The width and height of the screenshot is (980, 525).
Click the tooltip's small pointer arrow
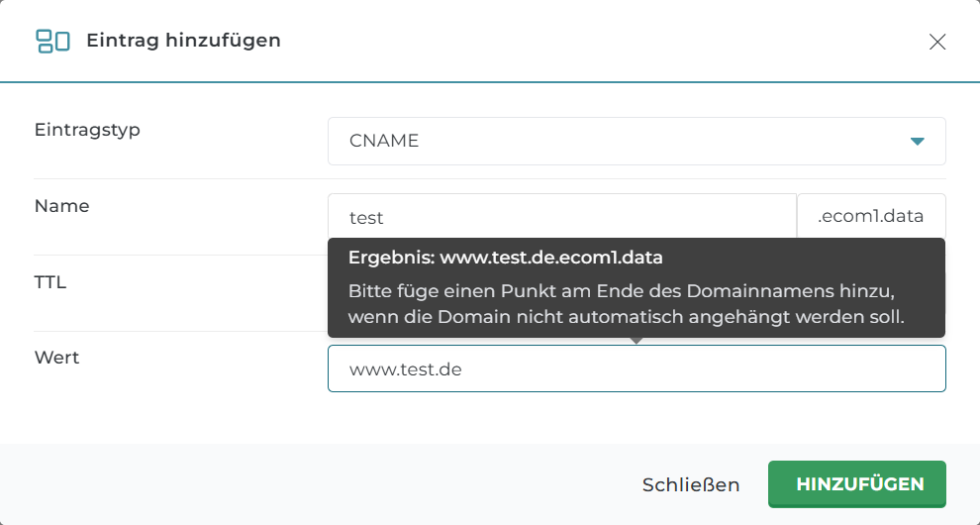click(x=637, y=341)
